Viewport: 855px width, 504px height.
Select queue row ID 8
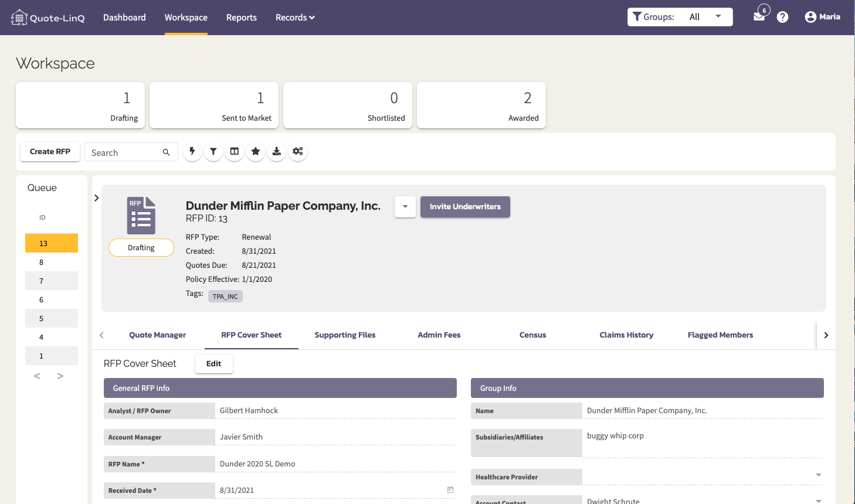coord(52,262)
